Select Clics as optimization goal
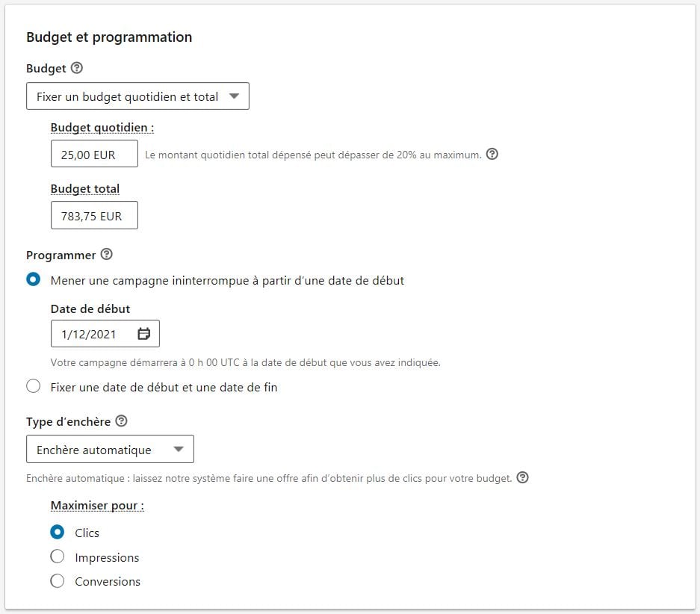The width and height of the screenshot is (700, 614). coord(58,532)
